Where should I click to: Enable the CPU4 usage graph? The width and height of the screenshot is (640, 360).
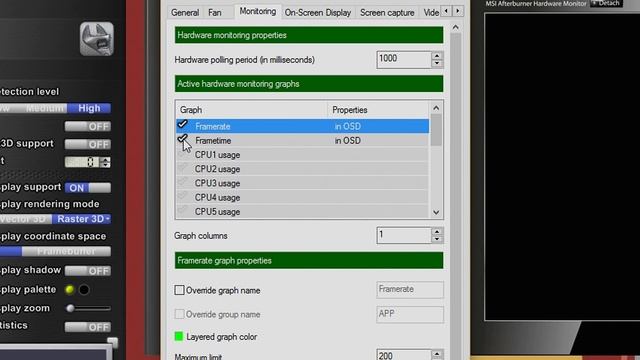[x=182, y=197]
